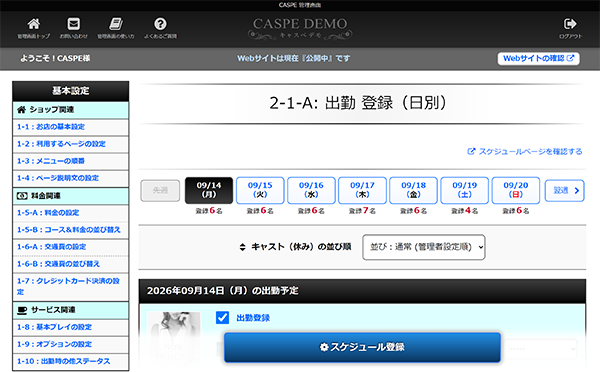Select the 09/20 (日) date tab
Viewport: 600px width, 372px height.
(516, 190)
